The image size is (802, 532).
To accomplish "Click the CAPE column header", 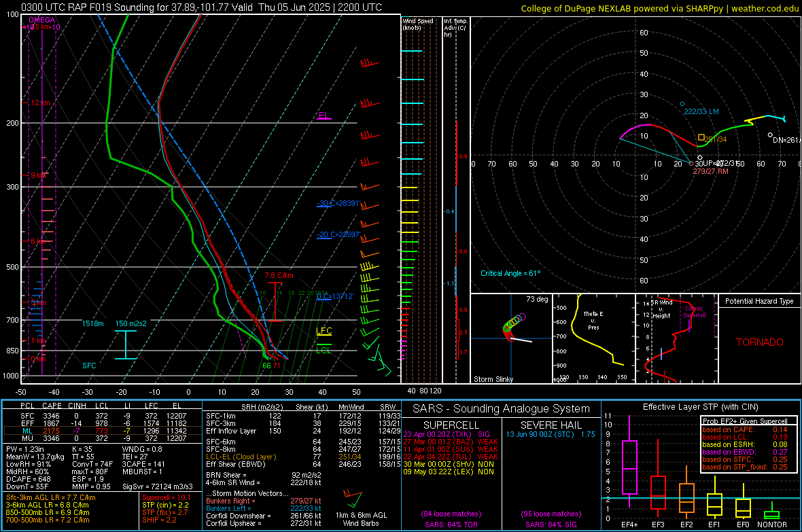I will tap(52, 406).
